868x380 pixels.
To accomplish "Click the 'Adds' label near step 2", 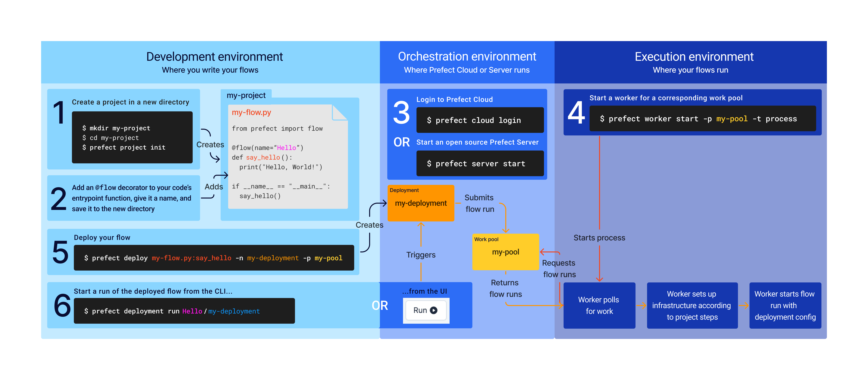I will (x=214, y=187).
